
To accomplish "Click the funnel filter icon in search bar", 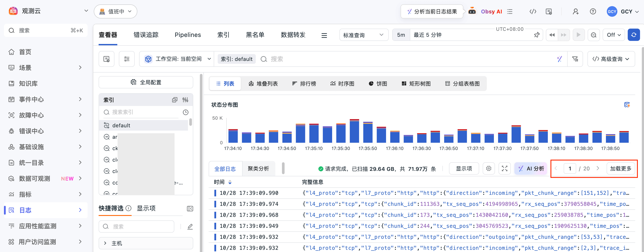I will 575,59.
